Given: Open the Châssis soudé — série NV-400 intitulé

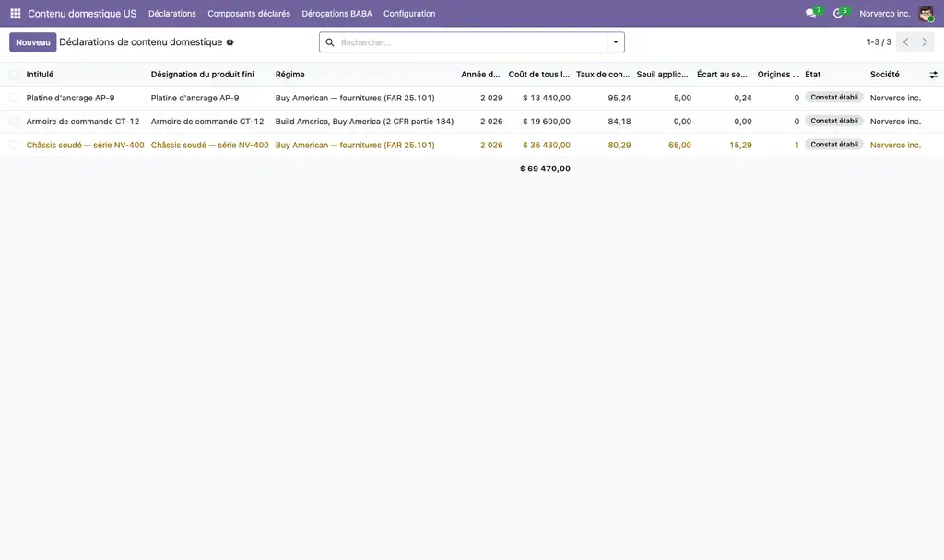Looking at the screenshot, I should [x=86, y=145].
